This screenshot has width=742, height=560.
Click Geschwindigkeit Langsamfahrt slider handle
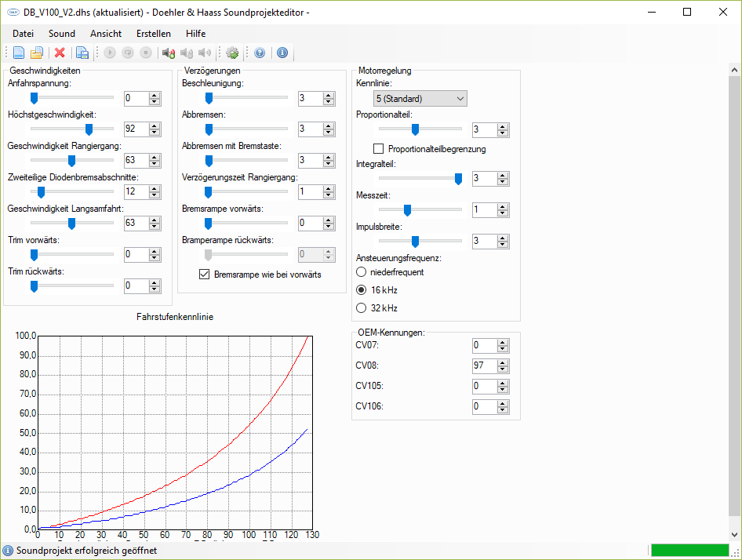tap(71, 224)
